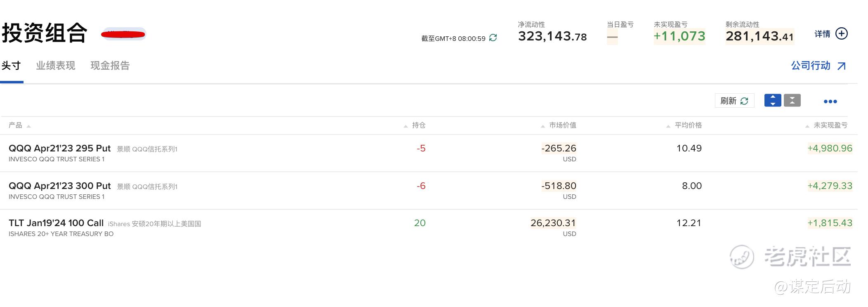Sort table by 未实现盈亏 column header
The height and width of the screenshot is (307, 868).
pos(830,125)
